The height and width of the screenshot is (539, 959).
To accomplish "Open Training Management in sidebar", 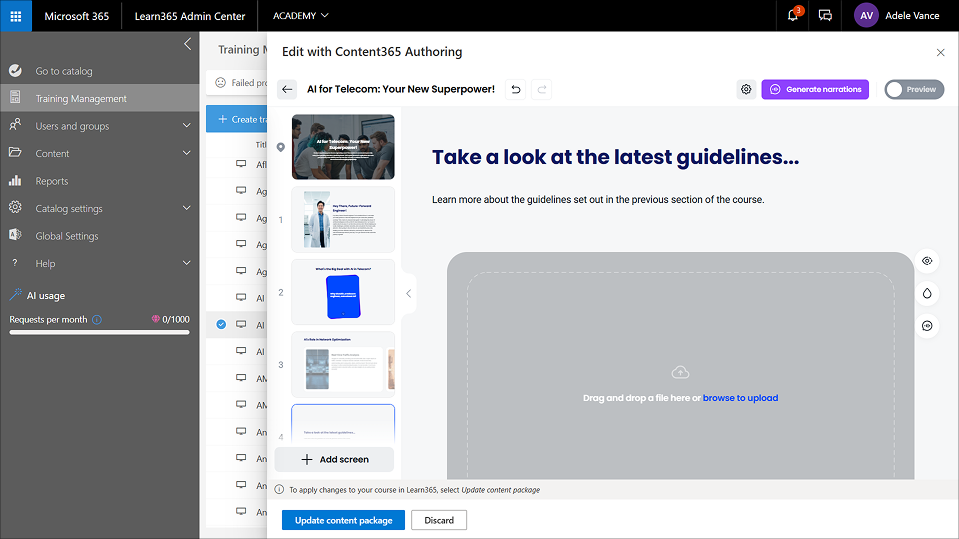I will point(81,98).
